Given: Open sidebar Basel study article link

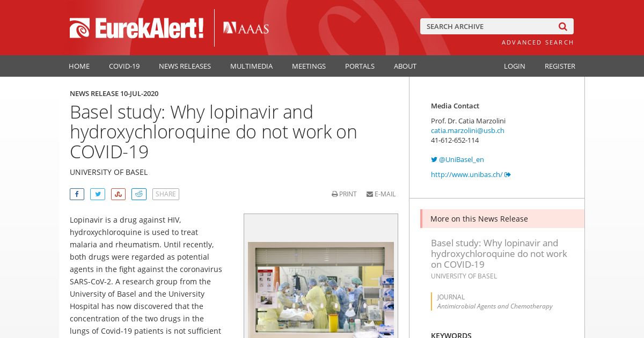Looking at the screenshot, I should 499,254.
